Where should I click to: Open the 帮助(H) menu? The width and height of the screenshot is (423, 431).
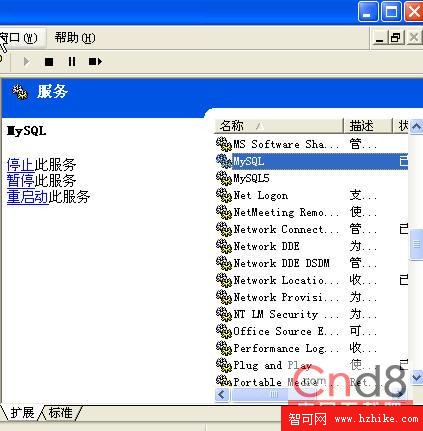tap(75, 38)
